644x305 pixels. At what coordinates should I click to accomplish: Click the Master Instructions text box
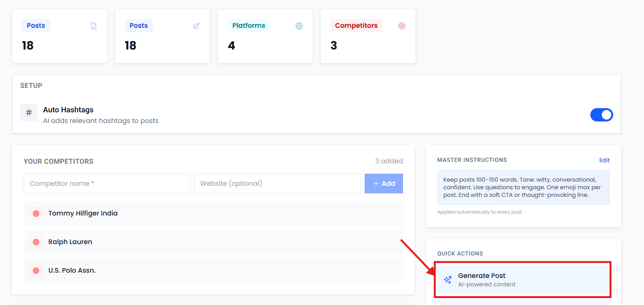pos(523,187)
